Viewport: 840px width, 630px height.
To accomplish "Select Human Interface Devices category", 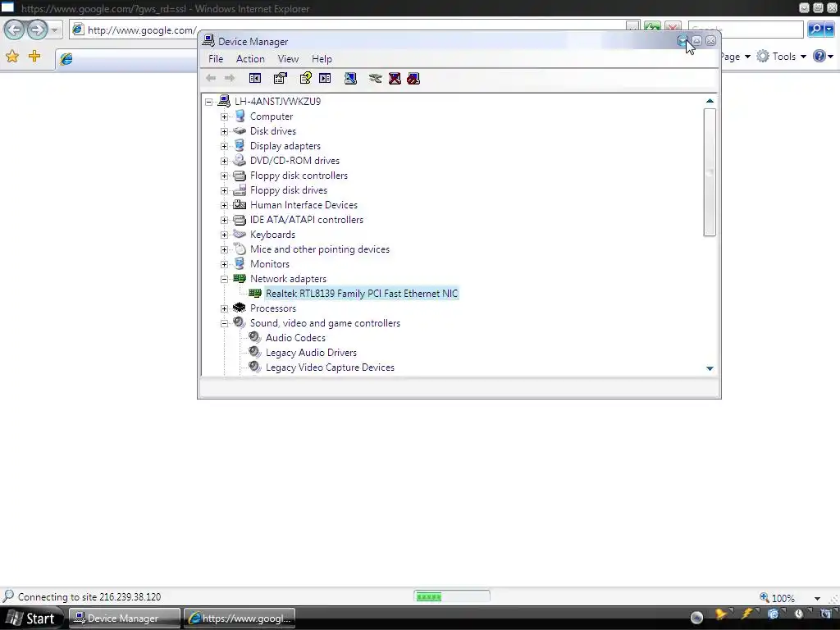I will (304, 205).
